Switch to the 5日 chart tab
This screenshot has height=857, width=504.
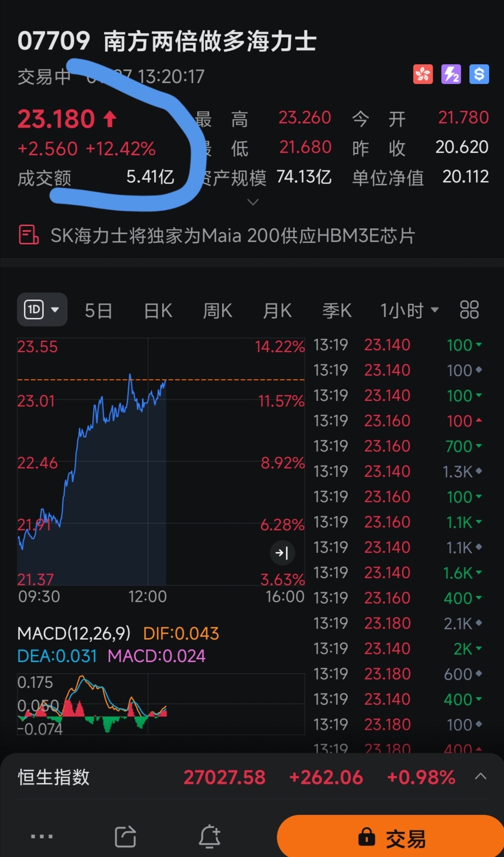(x=98, y=310)
